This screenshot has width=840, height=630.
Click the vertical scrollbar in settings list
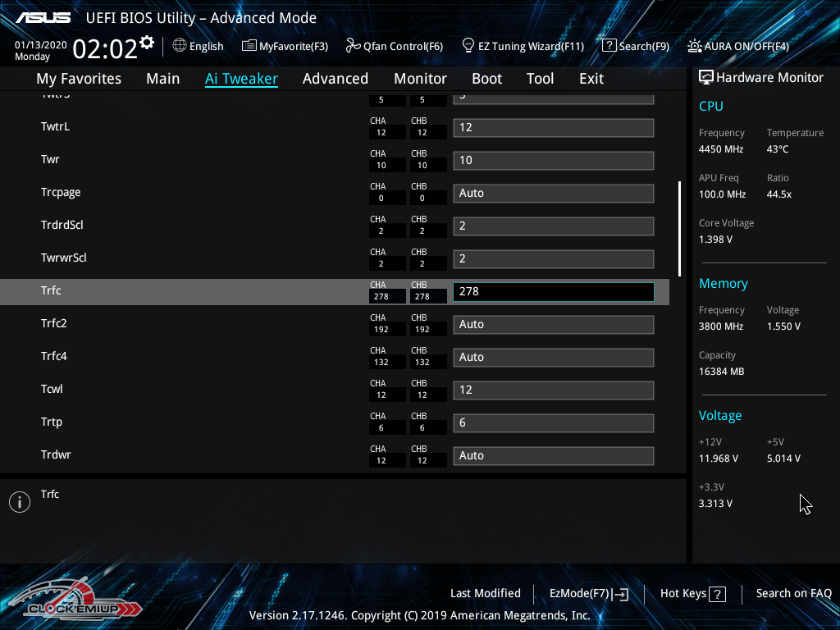[x=679, y=228]
